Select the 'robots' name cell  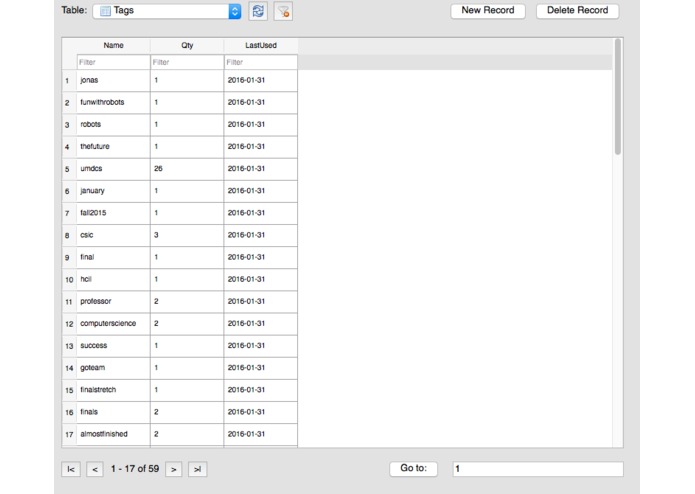(113, 124)
